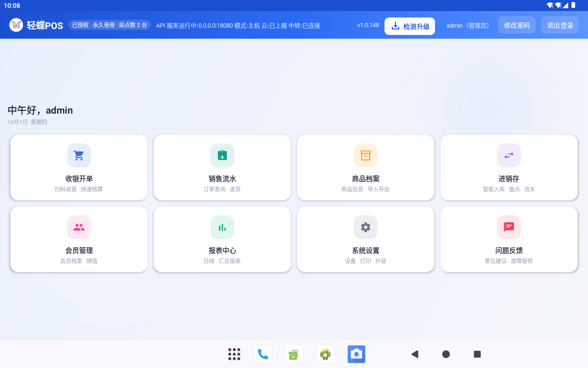588x368 pixels.
Task: Launch the Camera app from the dock
Action: [356, 354]
